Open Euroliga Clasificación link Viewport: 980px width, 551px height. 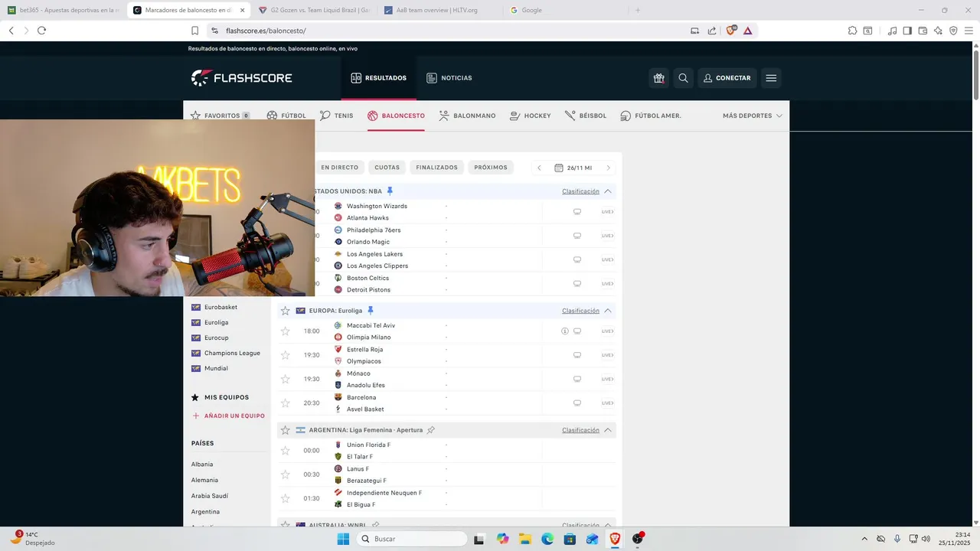click(580, 311)
